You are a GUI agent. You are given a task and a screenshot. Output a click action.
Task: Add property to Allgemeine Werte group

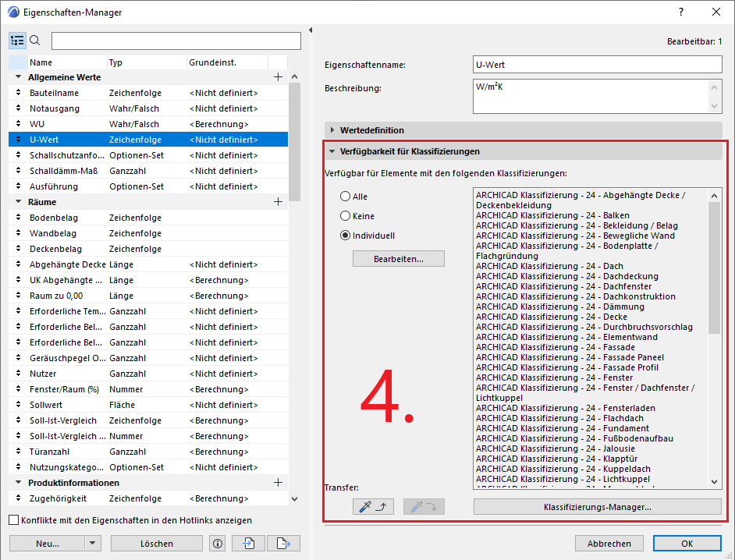(278, 77)
